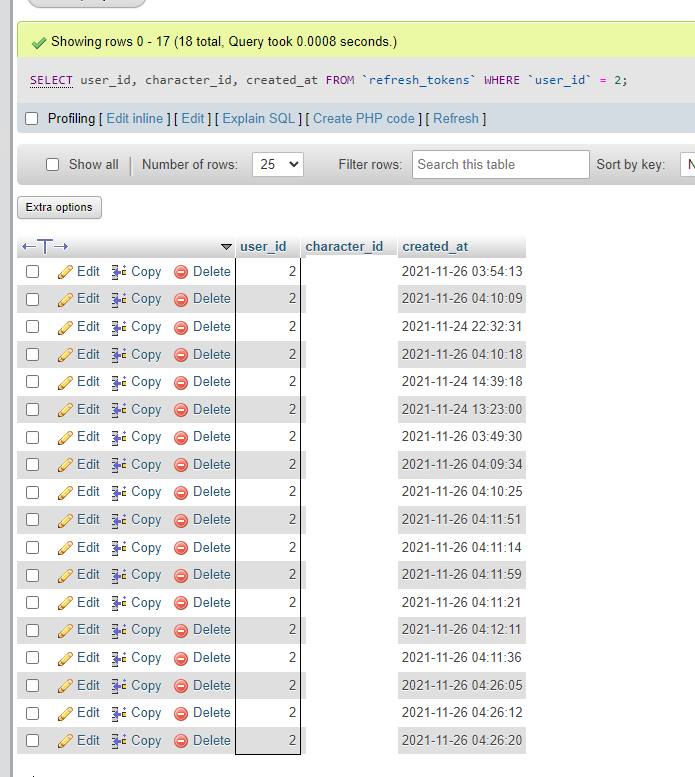Sort by the created_at column header
695x777 pixels.
point(434,247)
